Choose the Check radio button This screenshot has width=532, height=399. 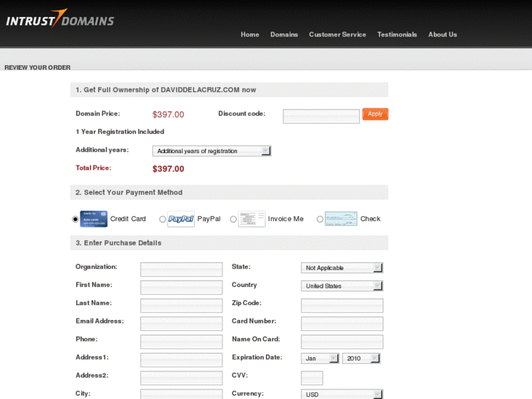pos(320,219)
